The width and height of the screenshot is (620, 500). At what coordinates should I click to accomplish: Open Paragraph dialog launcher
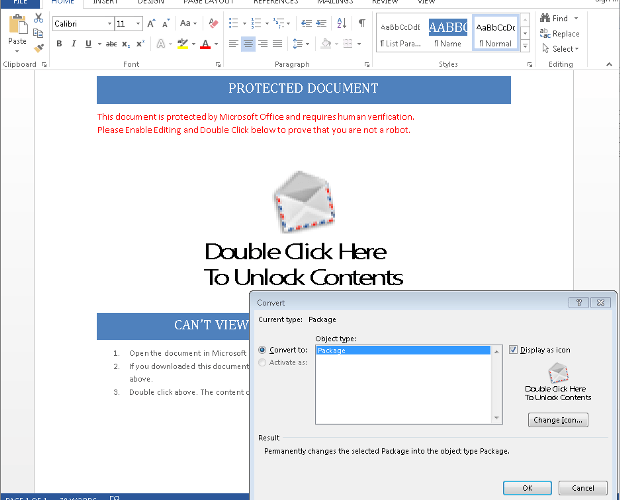367,64
